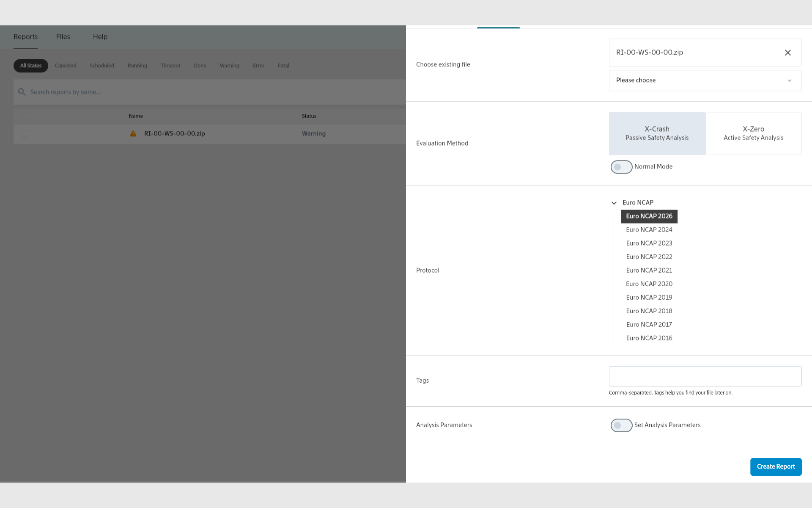Select protocol Euro NCAP 2021
This screenshot has height=508, width=812.
[649, 271]
